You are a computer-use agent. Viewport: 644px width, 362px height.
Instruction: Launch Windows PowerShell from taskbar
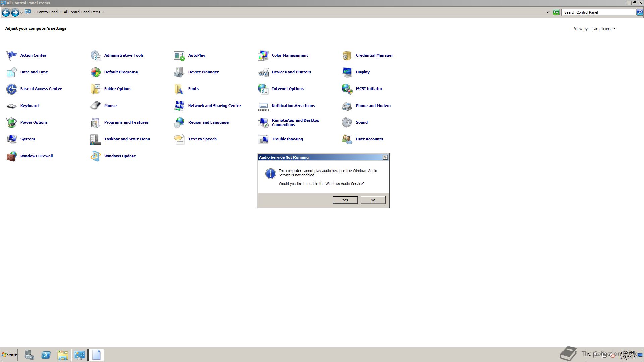[x=46, y=355]
